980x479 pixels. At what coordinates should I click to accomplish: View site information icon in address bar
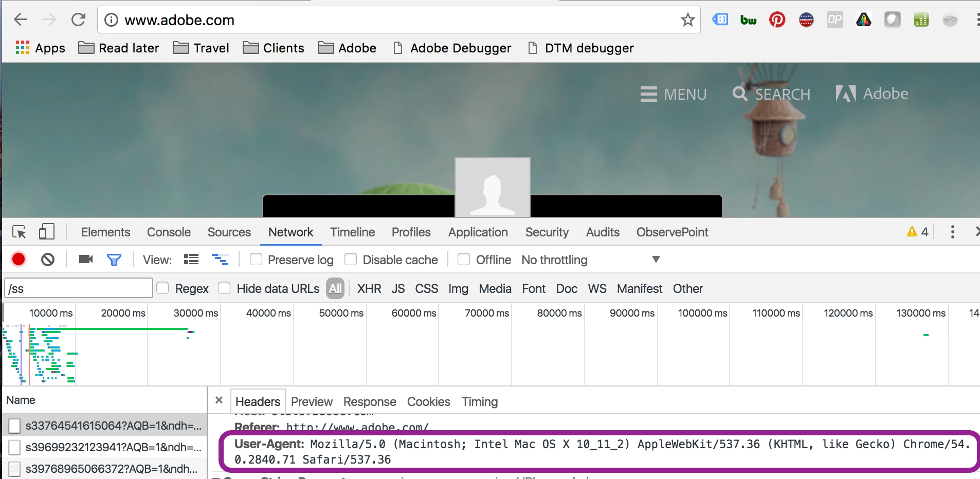pyautogui.click(x=111, y=20)
